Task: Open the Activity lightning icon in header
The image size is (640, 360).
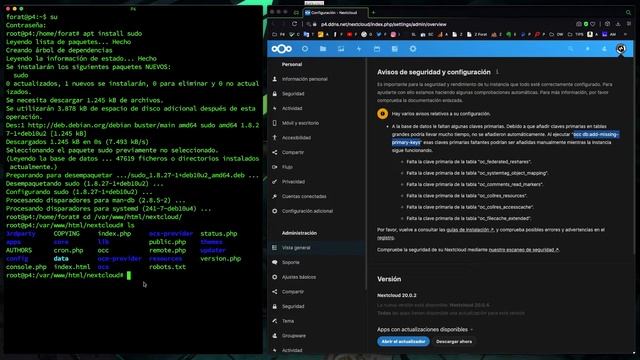Action: tap(359, 49)
